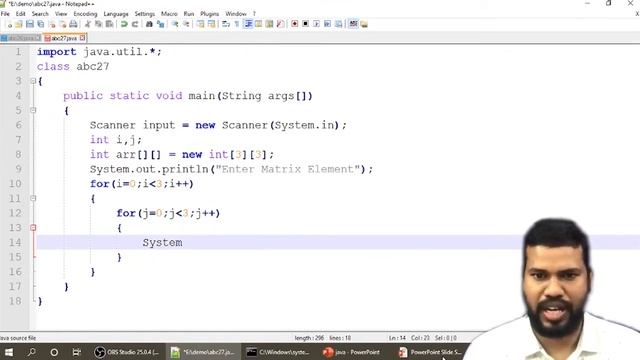Toggle Word Wrap in the toolbar
This screenshot has height=360, width=640.
click(x=226, y=24)
